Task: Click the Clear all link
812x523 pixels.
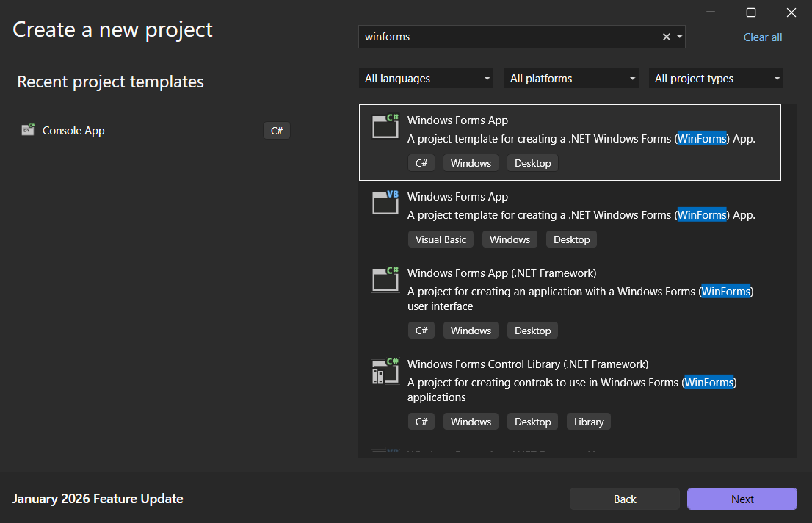Action: click(x=763, y=37)
